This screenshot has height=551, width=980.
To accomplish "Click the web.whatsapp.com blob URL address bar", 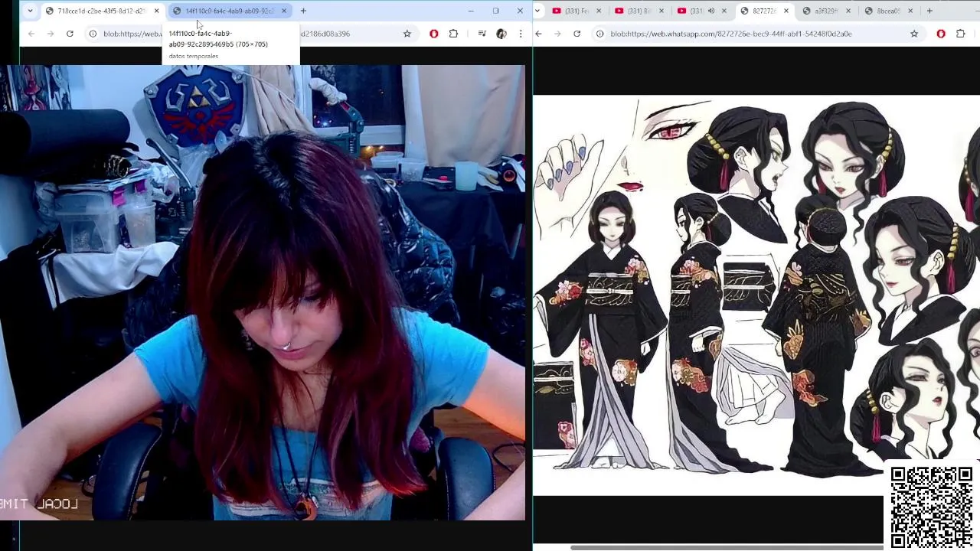I will click(758, 34).
